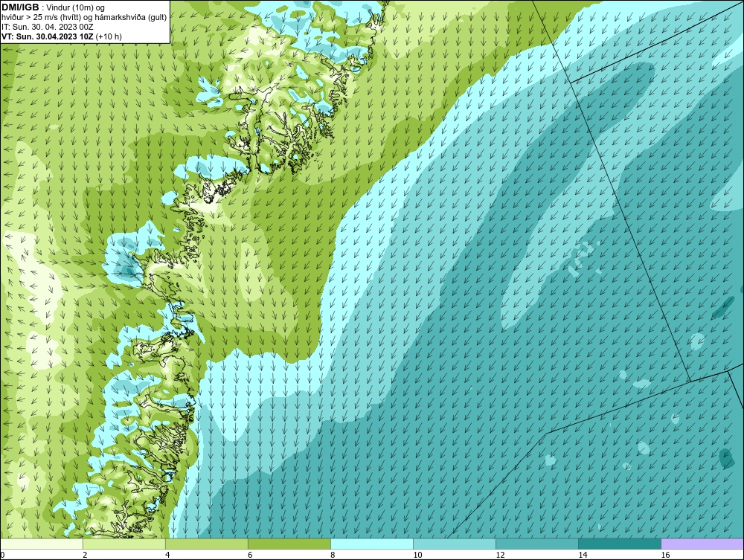Click the 'VT: Sun. 30.04.2023 10Z (+10 h)' line

(62, 36)
